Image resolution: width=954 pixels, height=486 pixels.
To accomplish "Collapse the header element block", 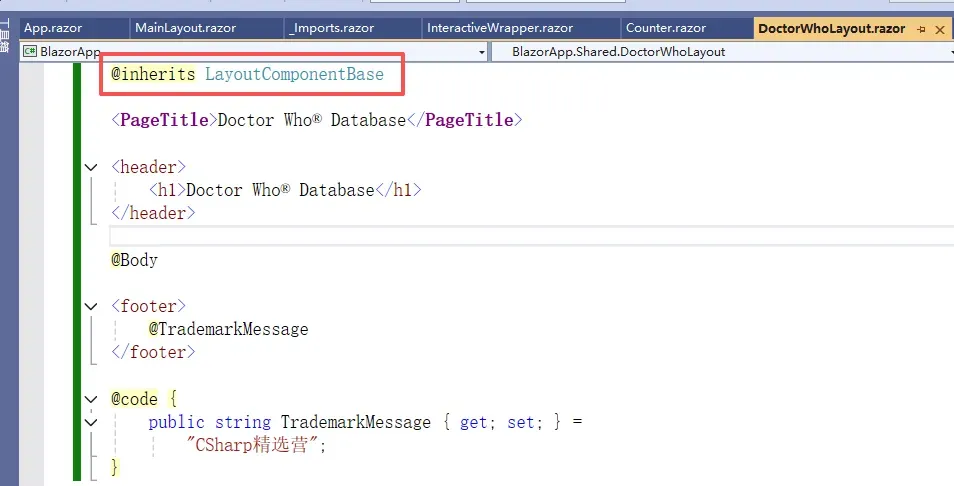I will [x=91, y=167].
